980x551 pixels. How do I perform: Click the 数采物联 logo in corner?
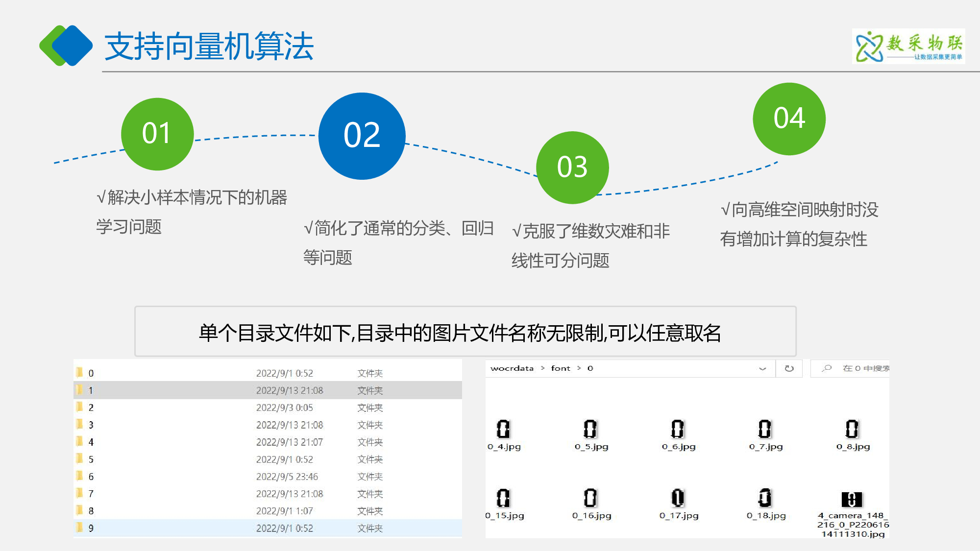click(908, 46)
